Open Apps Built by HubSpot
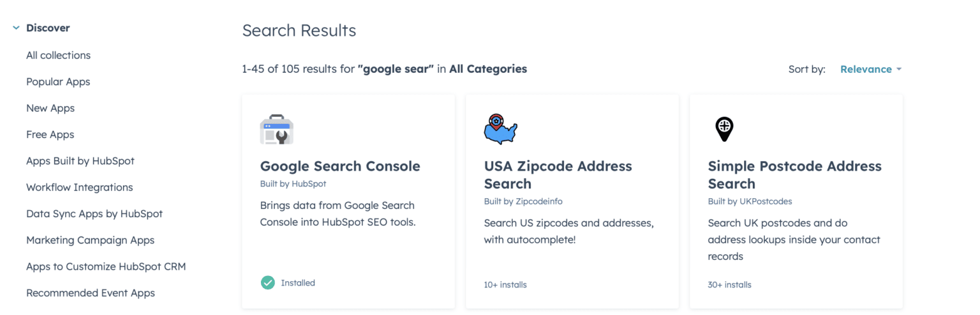Viewport: 980px width, 315px height. click(80, 161)
